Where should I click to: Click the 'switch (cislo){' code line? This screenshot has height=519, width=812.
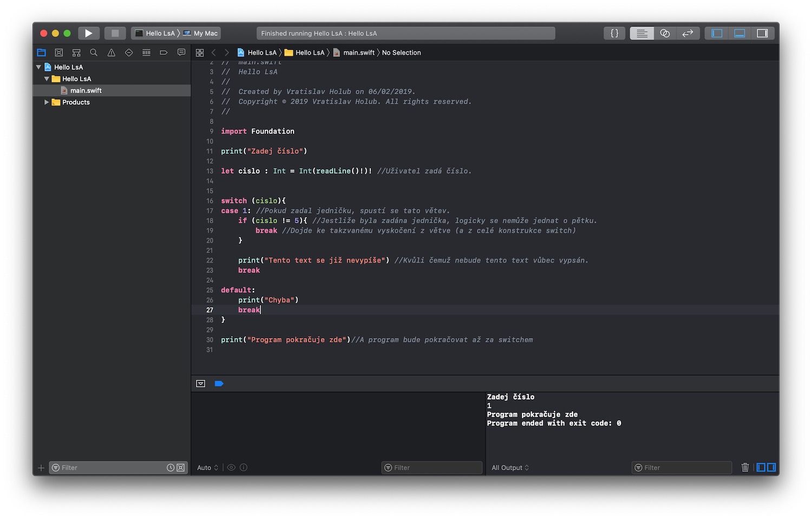253,201
